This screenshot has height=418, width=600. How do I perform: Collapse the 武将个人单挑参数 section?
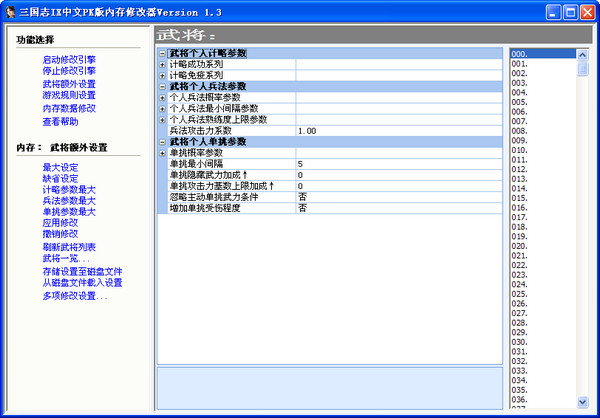click(162, 142)
